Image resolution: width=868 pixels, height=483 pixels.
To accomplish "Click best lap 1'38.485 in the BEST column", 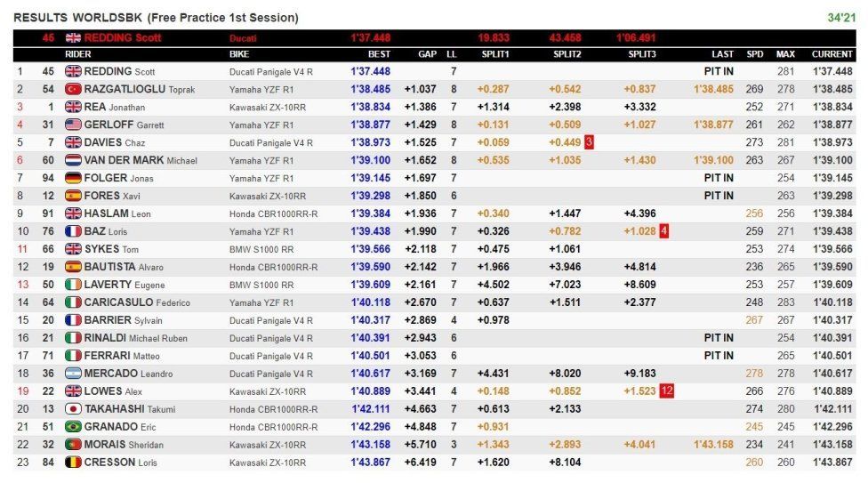I will click(370, 89).
